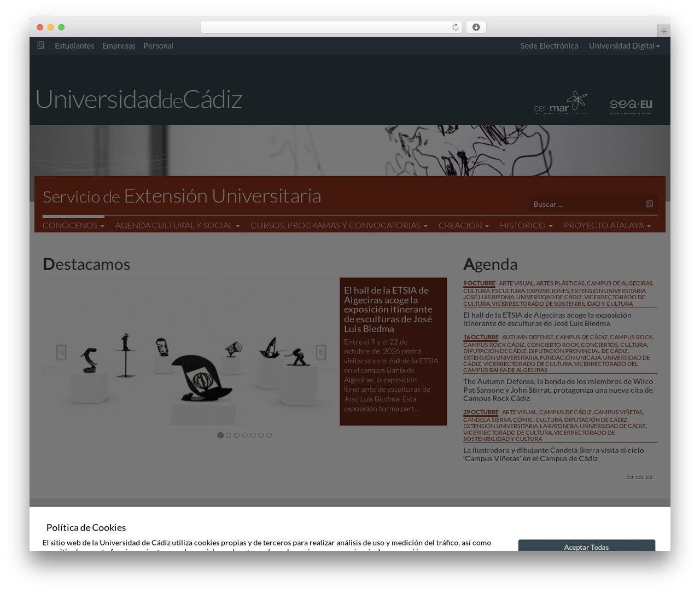Image resolution: width=700 pixels, height=593 pixels.
Task: Click the building icon in top bar
Action: 40,45
